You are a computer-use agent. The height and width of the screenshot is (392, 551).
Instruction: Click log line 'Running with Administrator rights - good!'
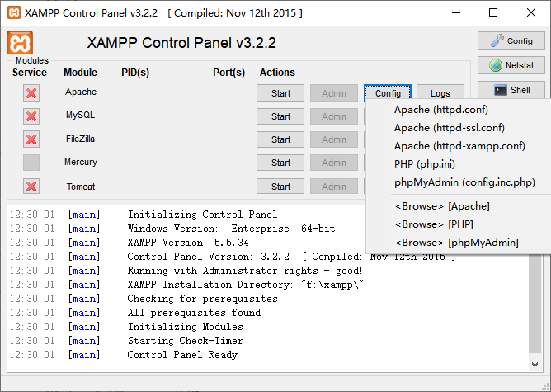[x=245, y=271]
